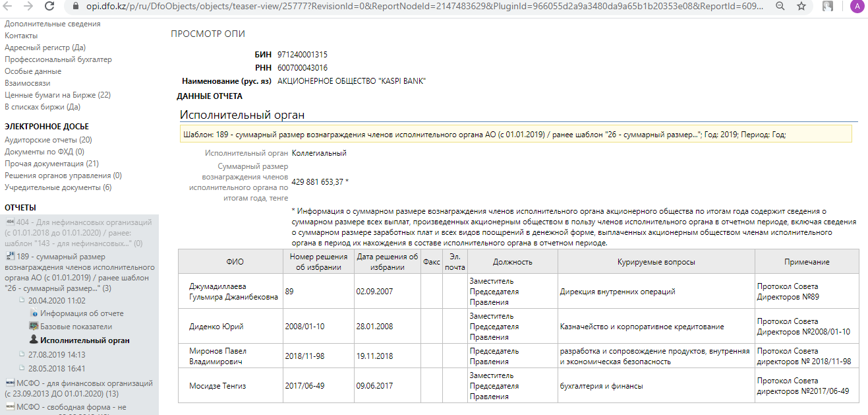Go forward in browser history
Image resolution: width=868 pixels, height=415 pixels.
click(28, 6)
